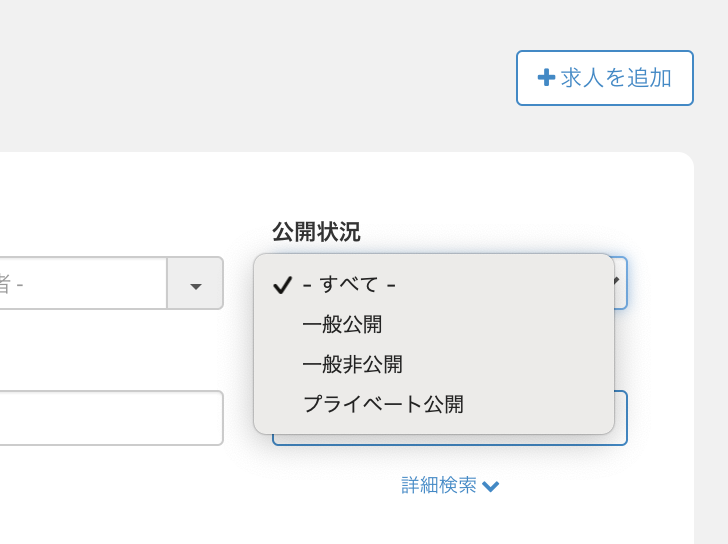Click the 求人を追加 button text label
The width and height of the screenshot is (728, 544).
616,78
